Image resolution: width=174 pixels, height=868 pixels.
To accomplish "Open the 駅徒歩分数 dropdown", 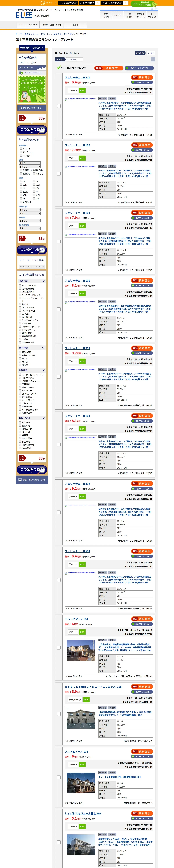I will click(30, 228).
